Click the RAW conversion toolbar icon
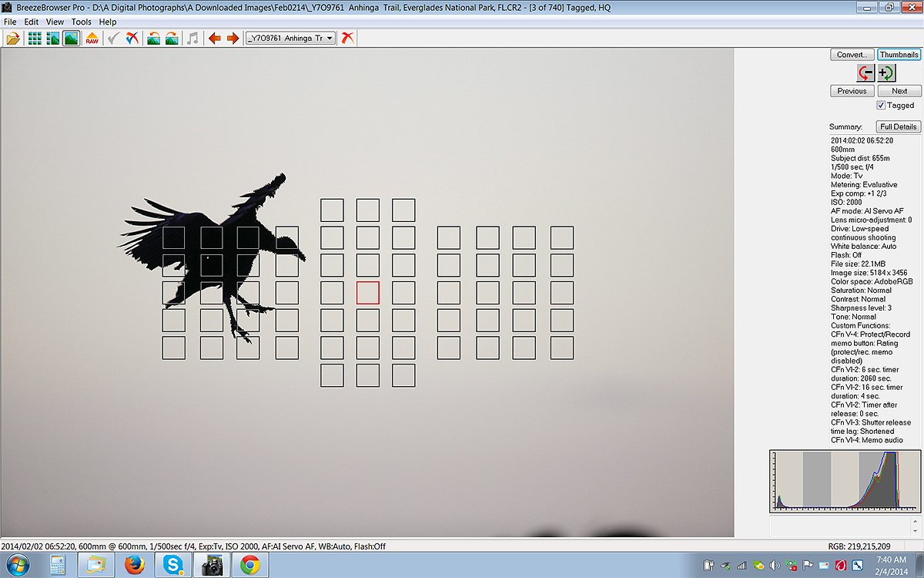924x578 pixels. (x=92, y=38)
